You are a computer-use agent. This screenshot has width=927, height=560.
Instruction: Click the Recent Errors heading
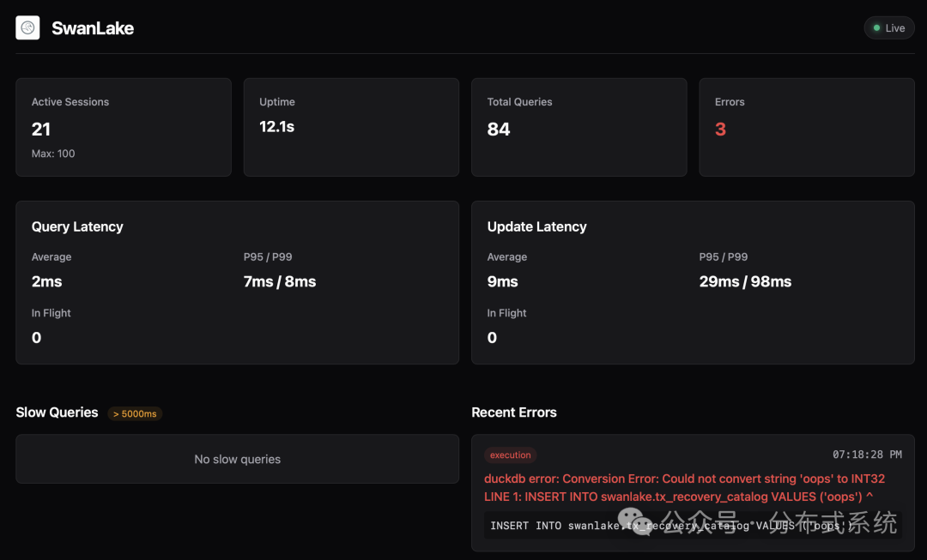tap(514, 412)
